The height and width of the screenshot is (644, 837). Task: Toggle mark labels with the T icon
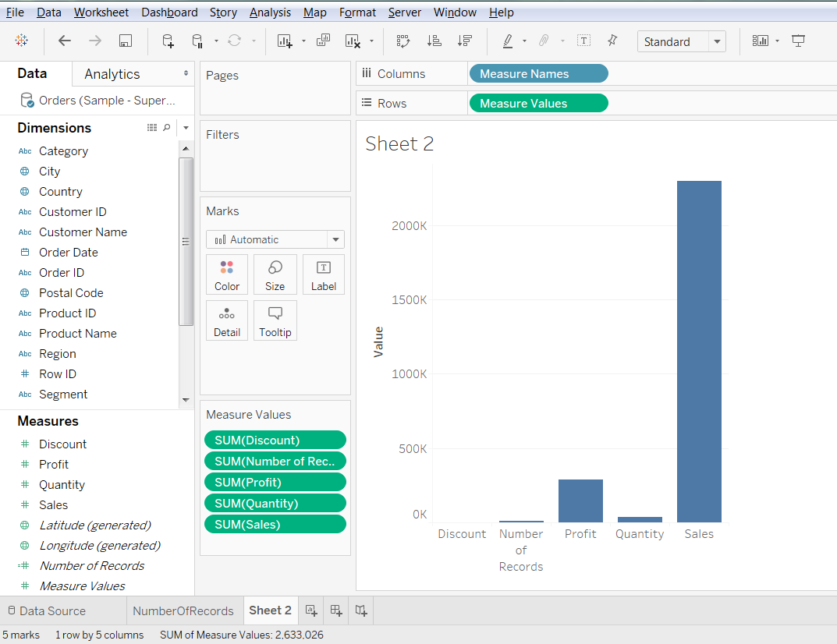pos(583,41)
